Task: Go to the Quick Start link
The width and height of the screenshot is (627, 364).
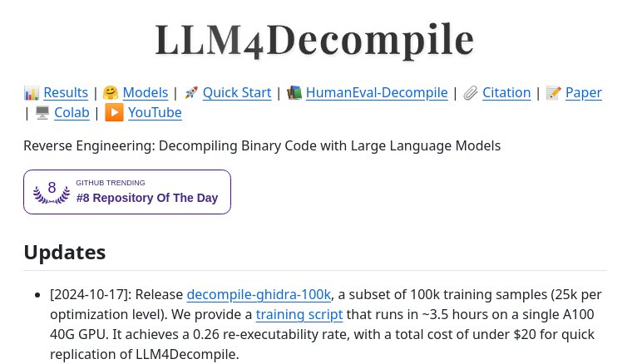Action: [237, 93]
